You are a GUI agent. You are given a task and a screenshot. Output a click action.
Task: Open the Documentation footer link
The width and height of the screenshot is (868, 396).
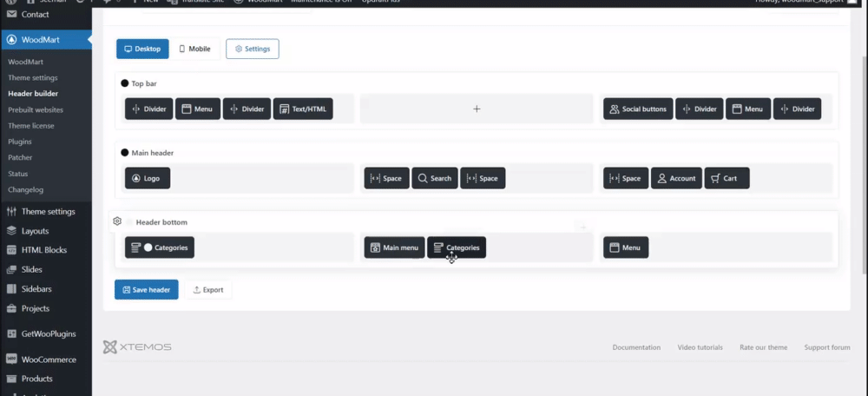(636, 347)
